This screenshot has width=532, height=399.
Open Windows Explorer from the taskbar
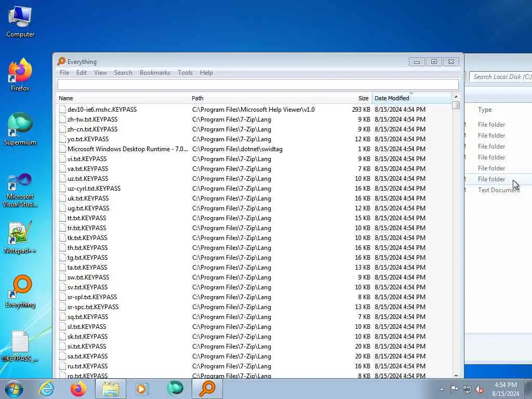111,389
